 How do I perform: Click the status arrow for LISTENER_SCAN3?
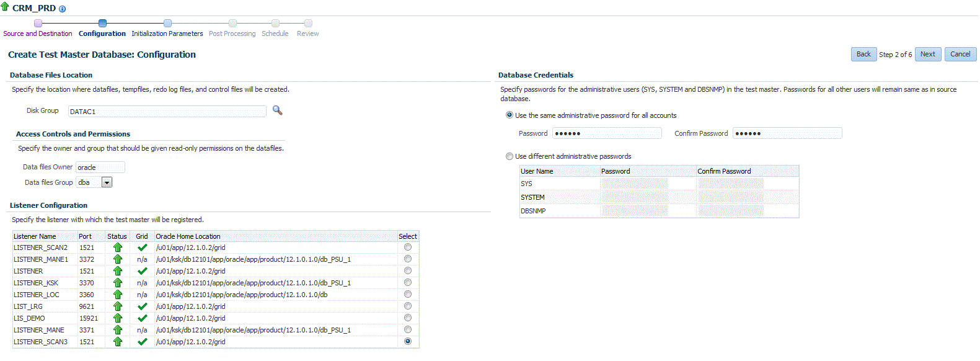click(x=118, y=342)
